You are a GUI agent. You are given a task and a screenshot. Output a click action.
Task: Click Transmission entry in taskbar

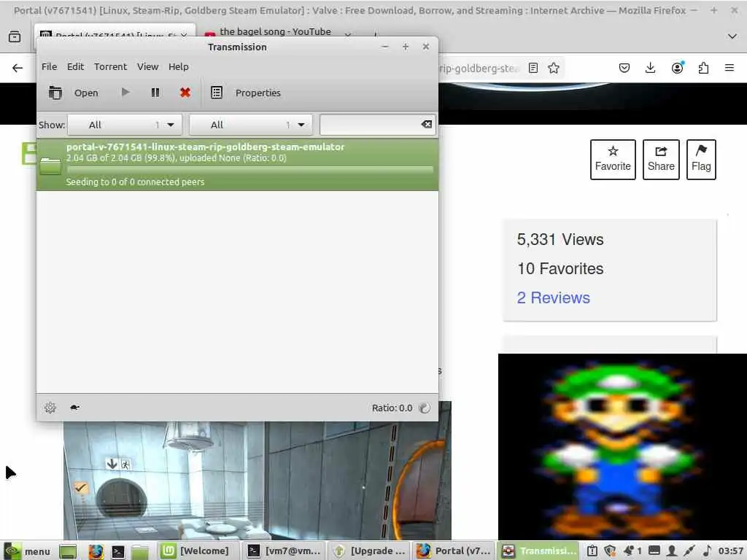point(538,551)
